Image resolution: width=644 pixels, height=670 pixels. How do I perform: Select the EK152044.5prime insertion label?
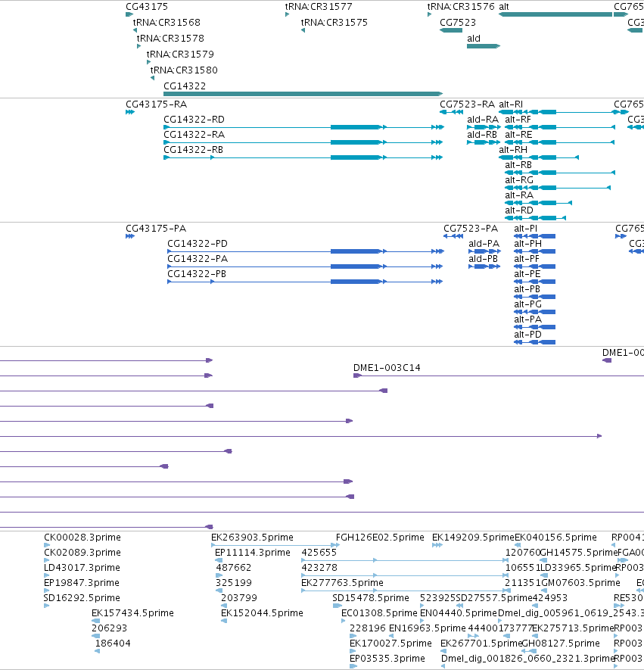pos(262,613)
